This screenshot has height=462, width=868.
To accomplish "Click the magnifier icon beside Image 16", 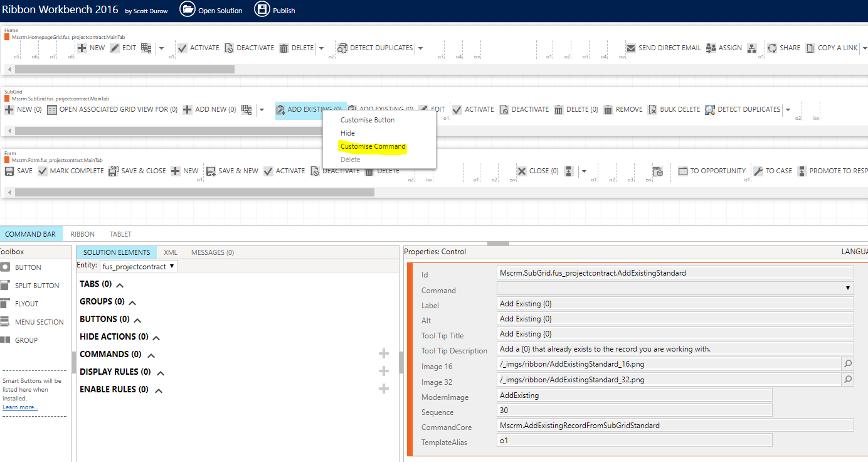I will pos(847,363).
